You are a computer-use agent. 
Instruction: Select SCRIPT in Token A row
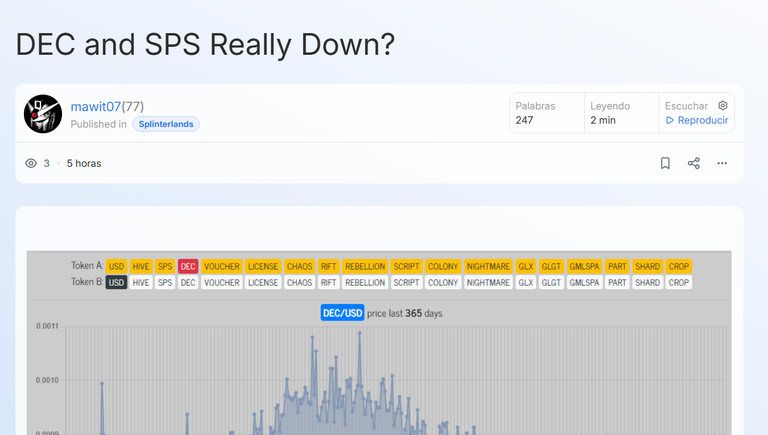pos(407,266)
